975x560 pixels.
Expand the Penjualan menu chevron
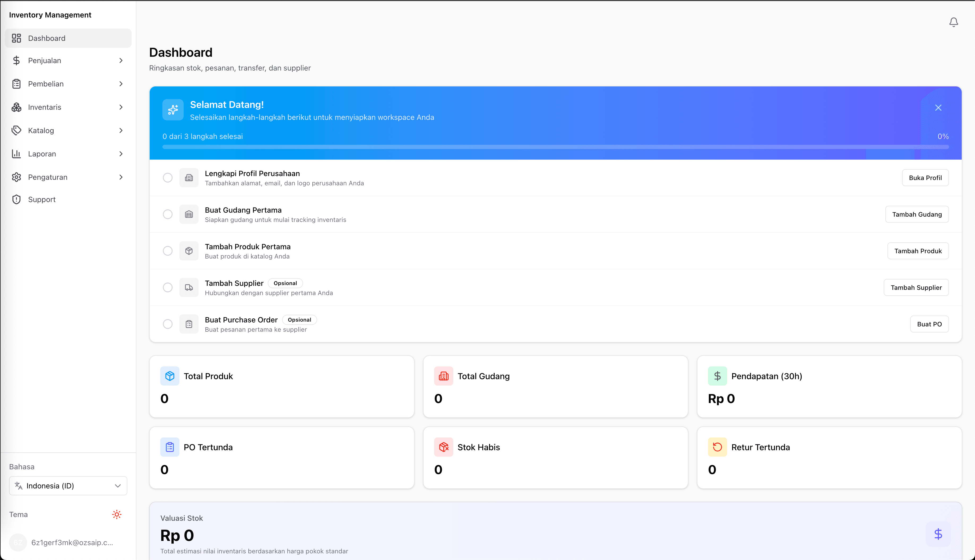[121, 60]
